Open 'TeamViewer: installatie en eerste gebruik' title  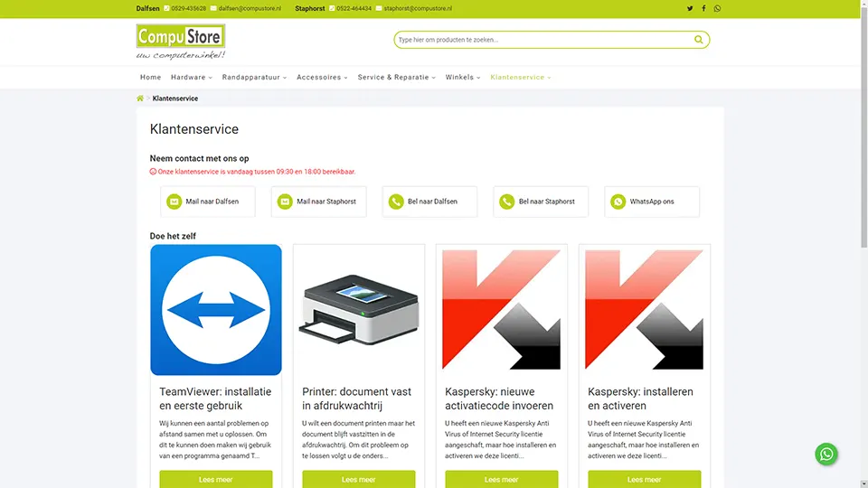[x=215, y=399]
